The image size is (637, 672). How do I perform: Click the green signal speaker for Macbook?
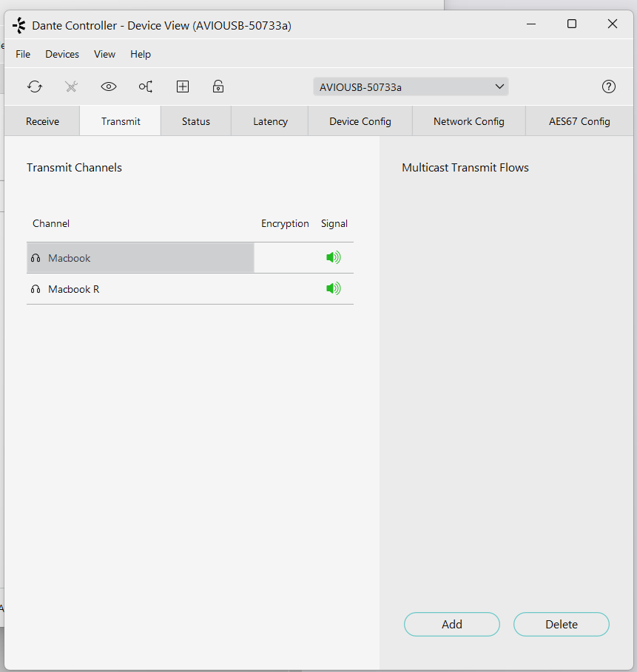[334, 257]
